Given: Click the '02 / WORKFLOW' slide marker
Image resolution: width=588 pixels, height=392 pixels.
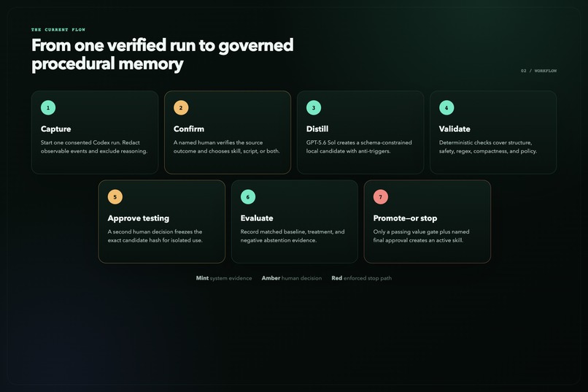Looking at the screenshot, I should [538, 71].
